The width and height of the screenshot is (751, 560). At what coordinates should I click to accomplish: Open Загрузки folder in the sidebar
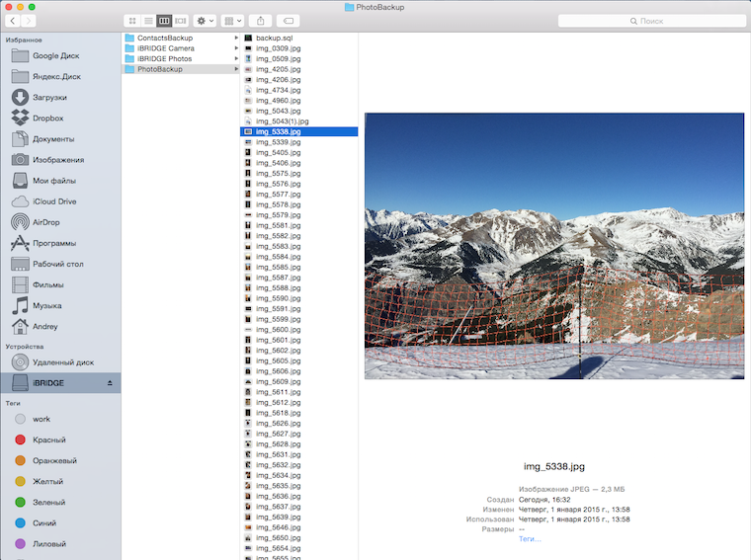pyautogui.click(x=49, y=97)
